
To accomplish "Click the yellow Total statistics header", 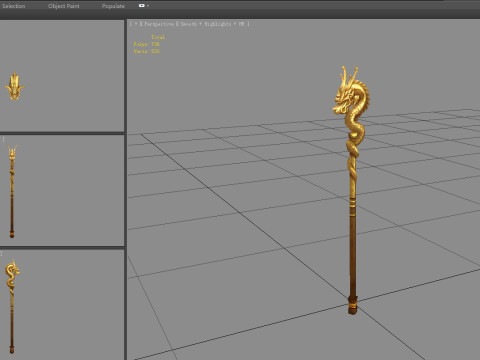I will 158,37.
